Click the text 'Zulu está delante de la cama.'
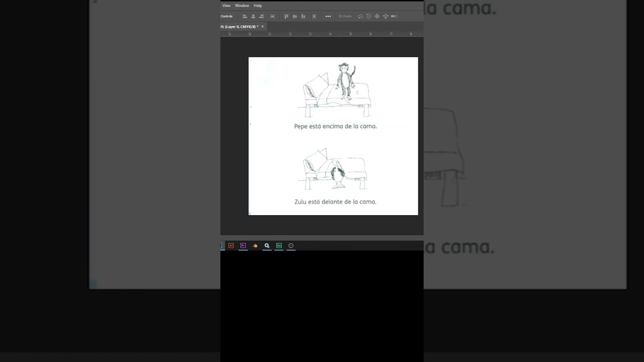644x362 pixels. [x=336, y=202]
